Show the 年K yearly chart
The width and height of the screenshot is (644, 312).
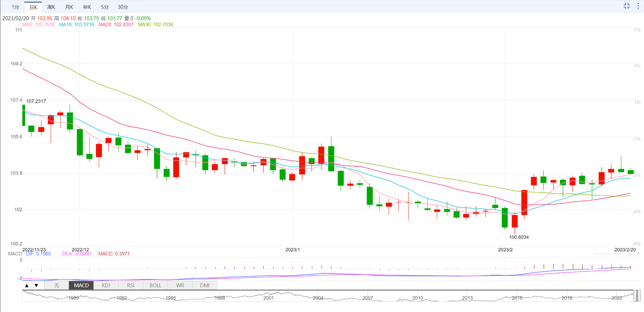[87, 7]
